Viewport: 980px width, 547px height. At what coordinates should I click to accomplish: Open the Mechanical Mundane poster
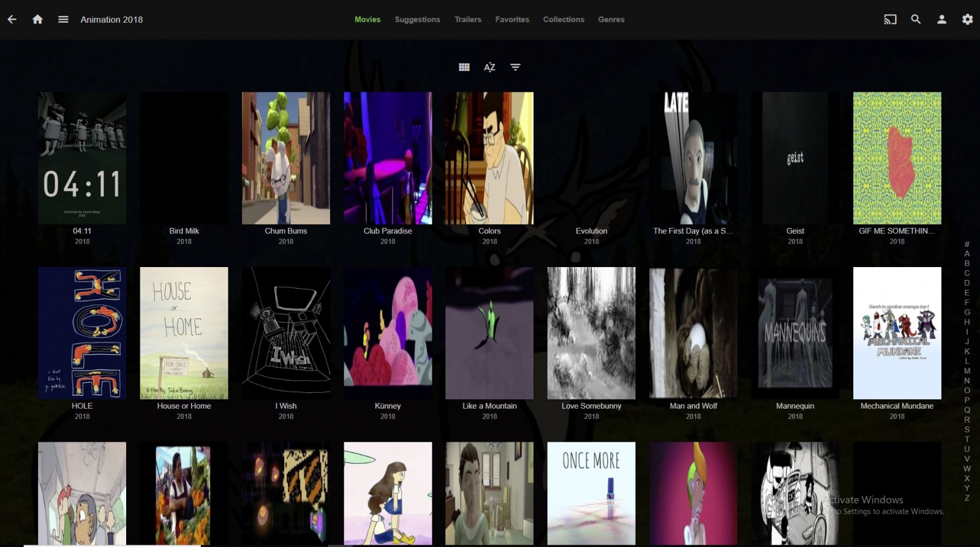[897, 333]
